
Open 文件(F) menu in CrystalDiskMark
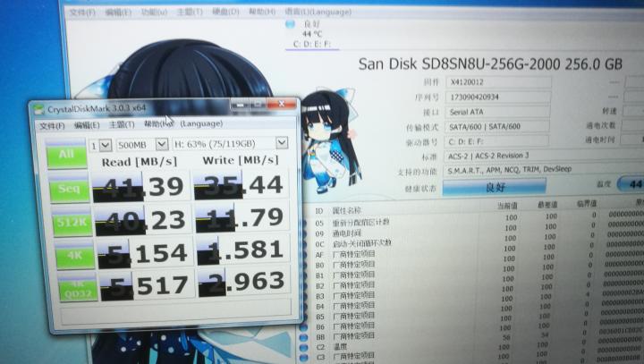[x=52, y=126]
